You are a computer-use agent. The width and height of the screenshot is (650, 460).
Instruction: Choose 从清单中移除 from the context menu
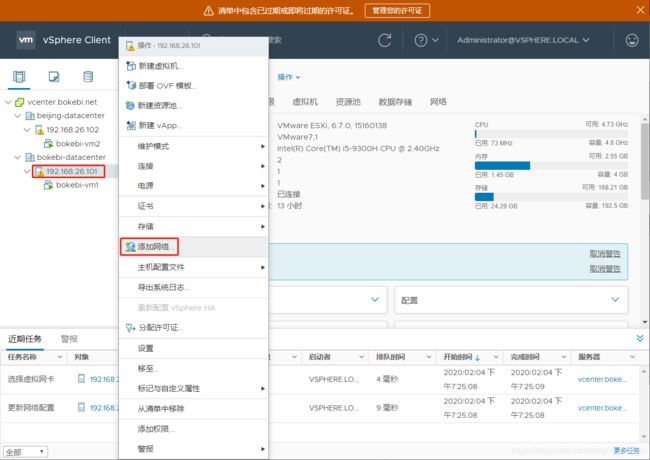[x=194, y=409]
